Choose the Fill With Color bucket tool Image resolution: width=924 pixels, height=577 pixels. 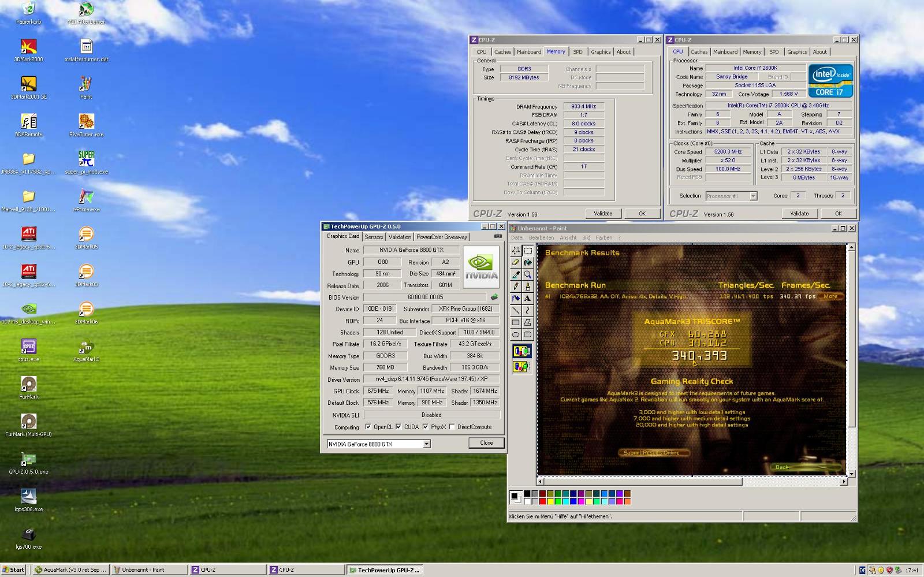click(528, 262)
